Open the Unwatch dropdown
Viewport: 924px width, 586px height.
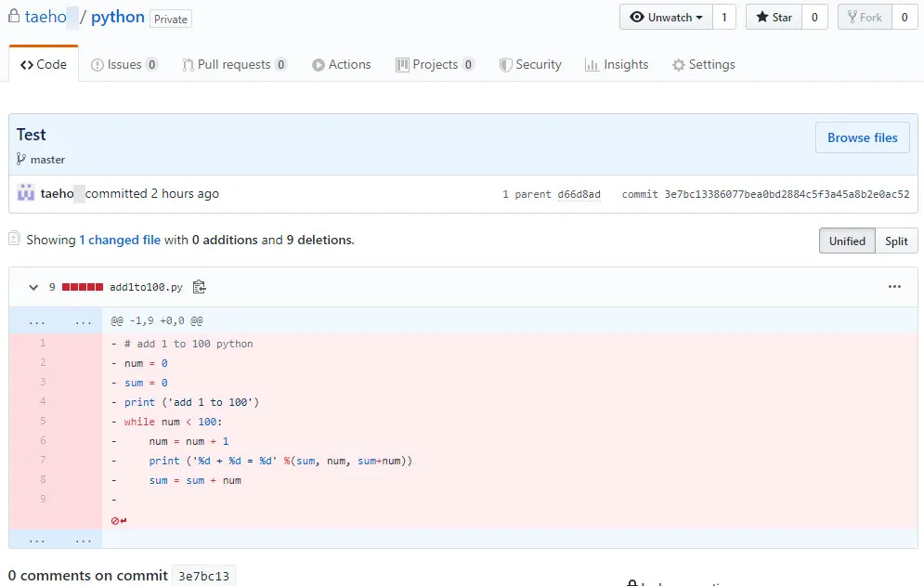(665, 17)
